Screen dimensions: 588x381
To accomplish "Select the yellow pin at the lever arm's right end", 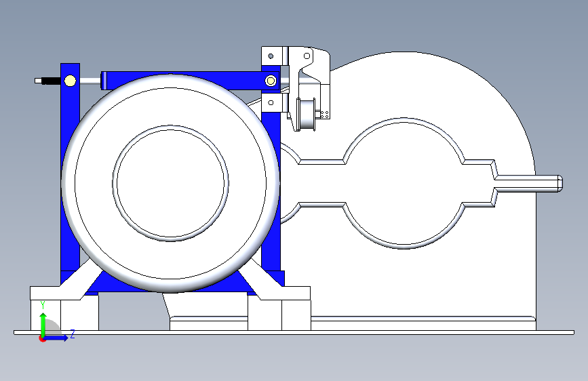I will (271, 81).
